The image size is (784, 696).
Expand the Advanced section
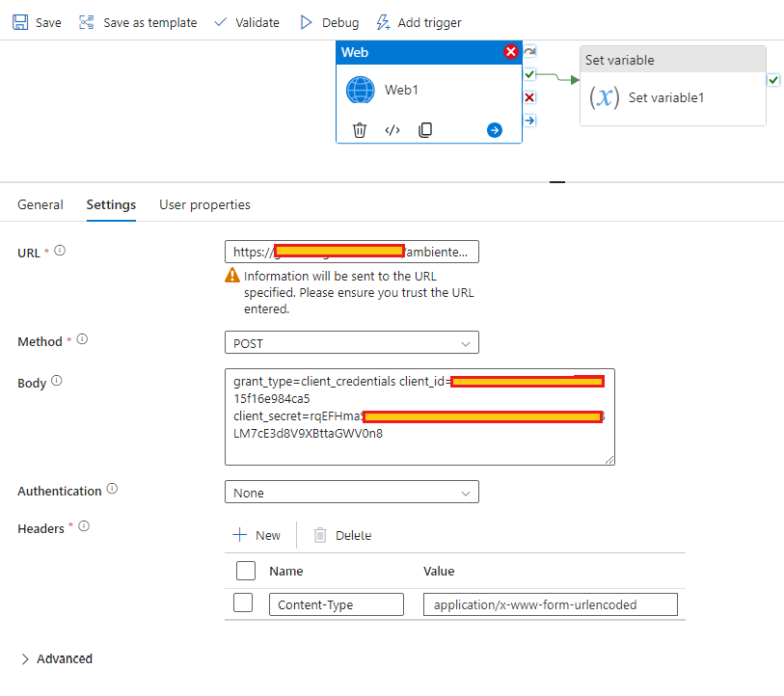pyautogui.click(x=57, y=659)
